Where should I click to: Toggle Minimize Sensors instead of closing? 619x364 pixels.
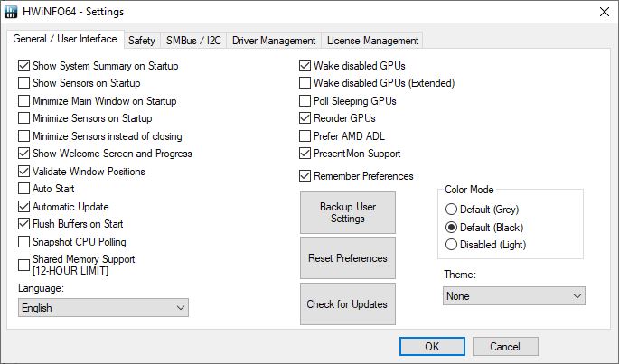coord(24,135)
